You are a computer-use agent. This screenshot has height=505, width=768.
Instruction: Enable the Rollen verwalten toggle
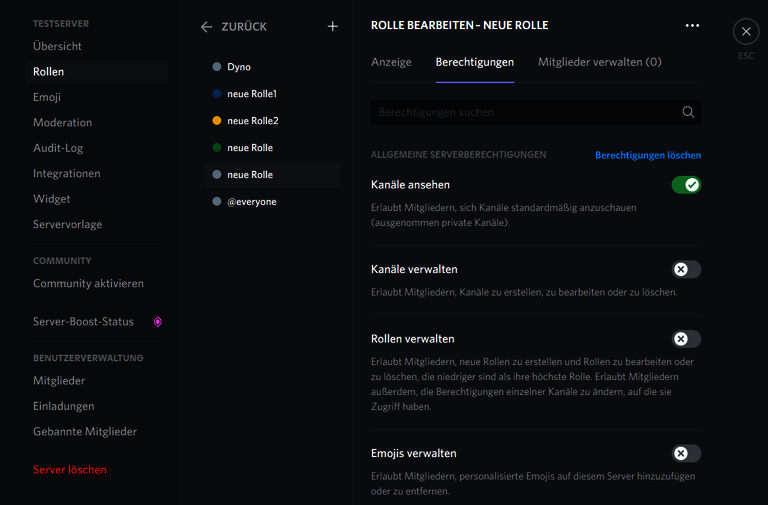(686, 339)
